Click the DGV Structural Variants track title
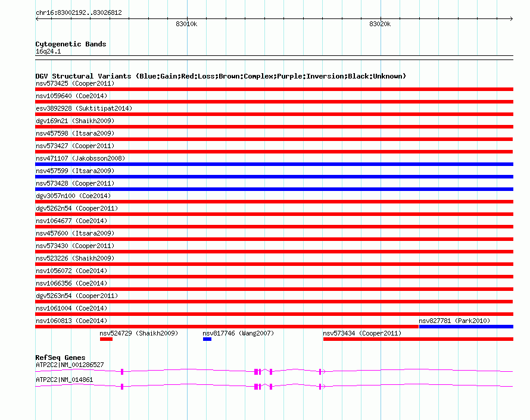This screenshot has height=420, width=530. click(x=221, y=76)
